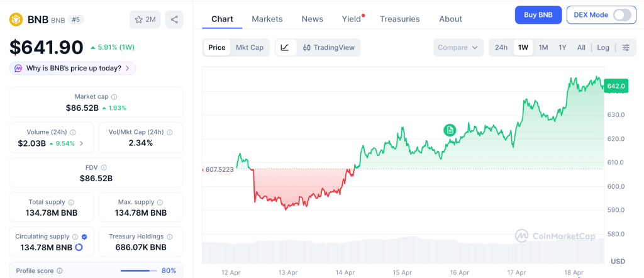This screenshot has width=644, height=278.
Task: Click the Profile score progress bar
Action: [x=138, y=270]
